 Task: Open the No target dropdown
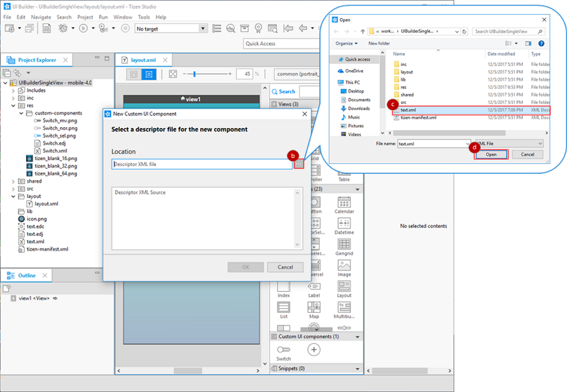click(203, 28)
